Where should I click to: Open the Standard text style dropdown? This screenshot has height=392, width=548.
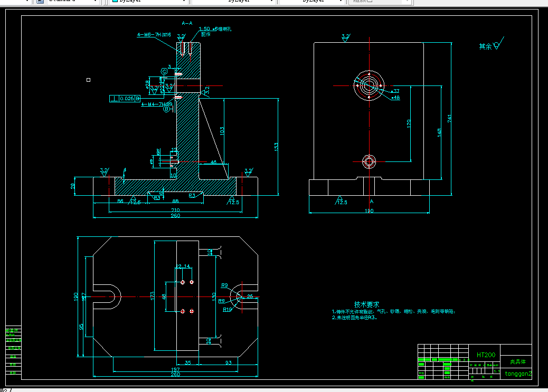click(x=73, y=1)
